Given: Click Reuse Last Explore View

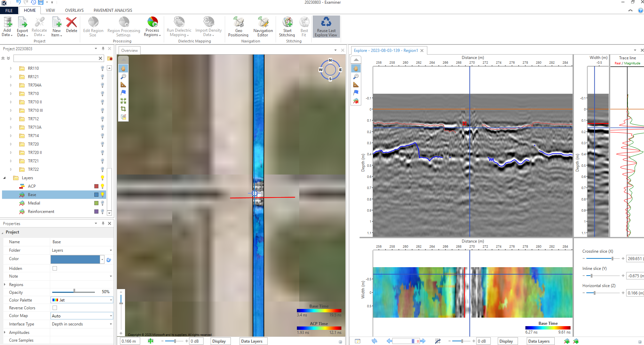Looking at the screenshot, I should [x=326, y=27].
